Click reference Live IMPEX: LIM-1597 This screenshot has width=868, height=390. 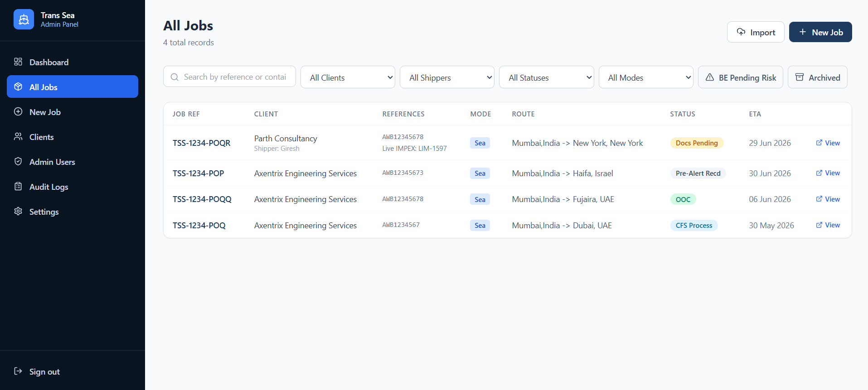(414, 148)
